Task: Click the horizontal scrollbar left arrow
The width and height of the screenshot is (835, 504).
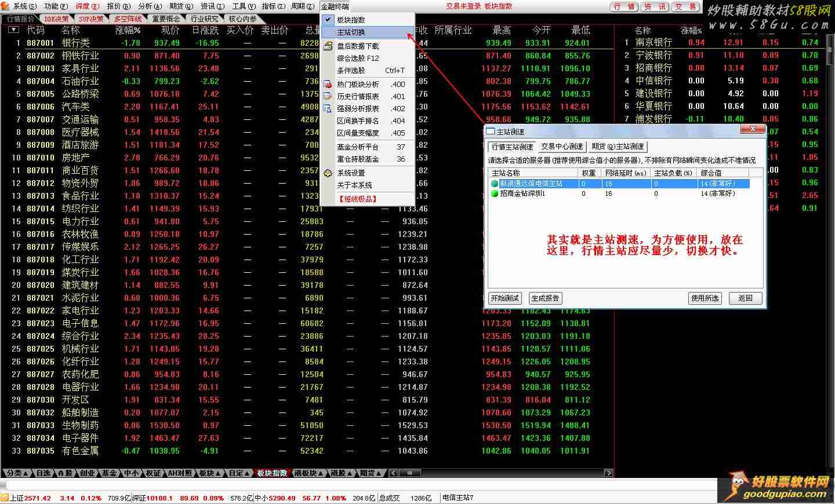Action: tap(394, 473)
